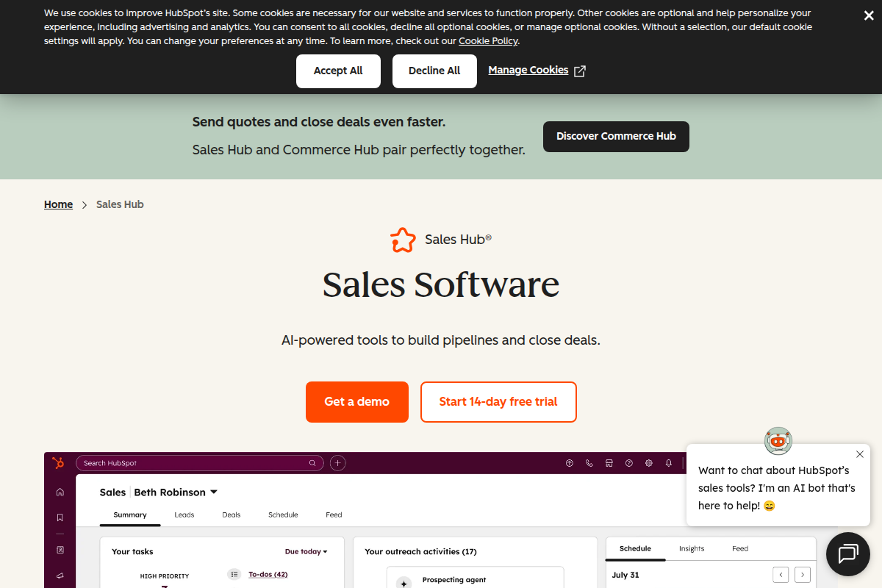Open the Schedule tab next to Deals
The image size is (882, 588).
coord(283,515)
